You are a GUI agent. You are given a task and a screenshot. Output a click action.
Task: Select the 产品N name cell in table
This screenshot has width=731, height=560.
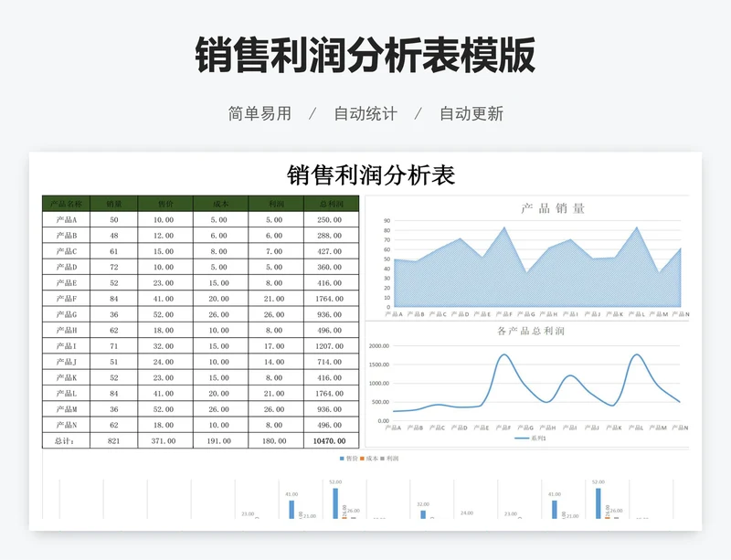pyautogui.click(x=66, y=425)
